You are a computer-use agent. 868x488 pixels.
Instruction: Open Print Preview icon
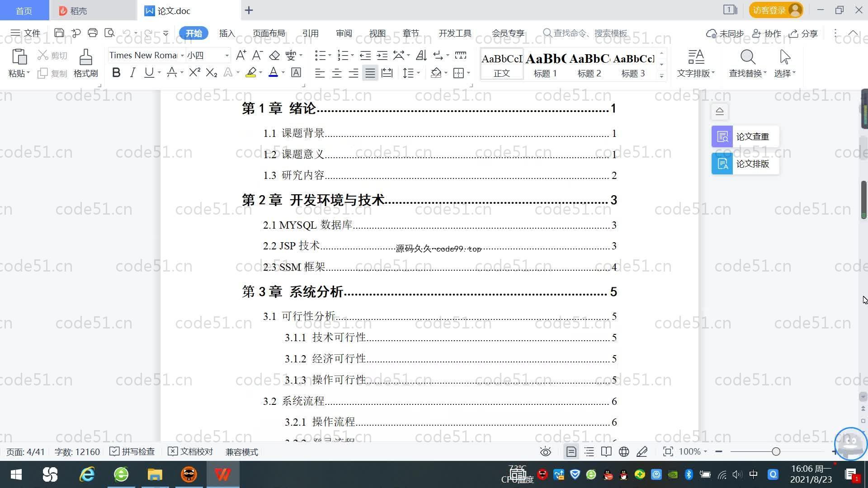click(109, 33)
